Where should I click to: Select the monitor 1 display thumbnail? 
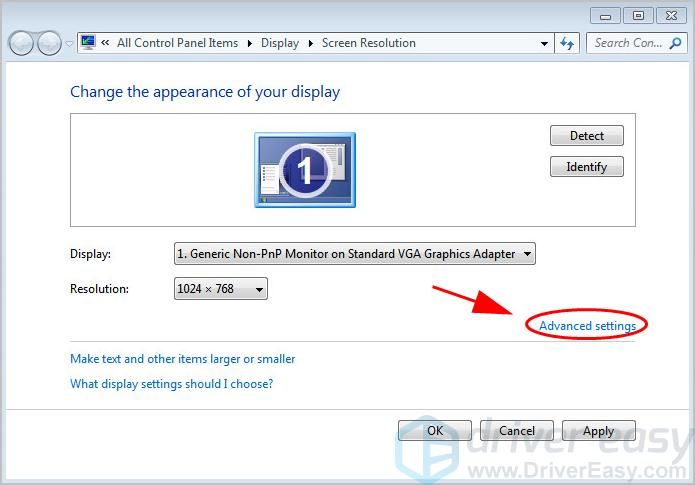point(305,170)
